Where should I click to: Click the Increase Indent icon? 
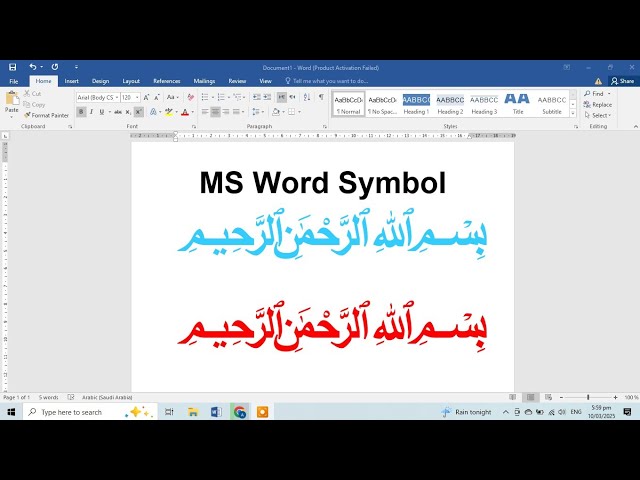pos(267,97)
